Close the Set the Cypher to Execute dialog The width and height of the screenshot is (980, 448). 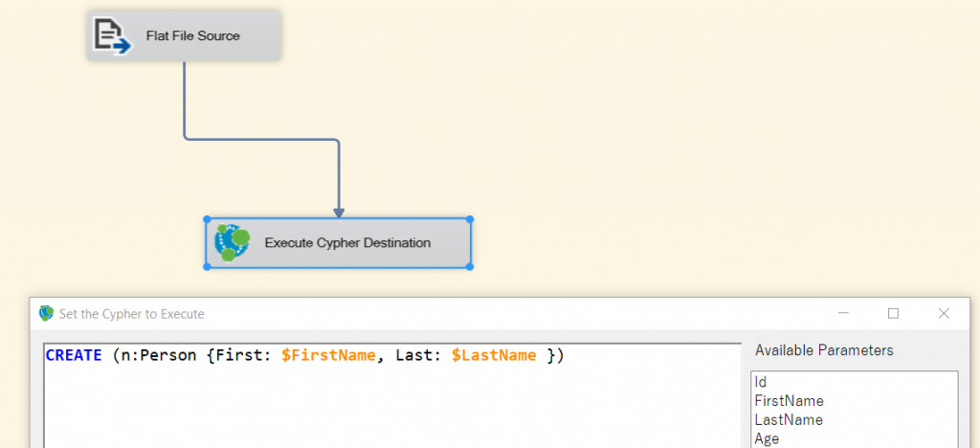(944, 313)
